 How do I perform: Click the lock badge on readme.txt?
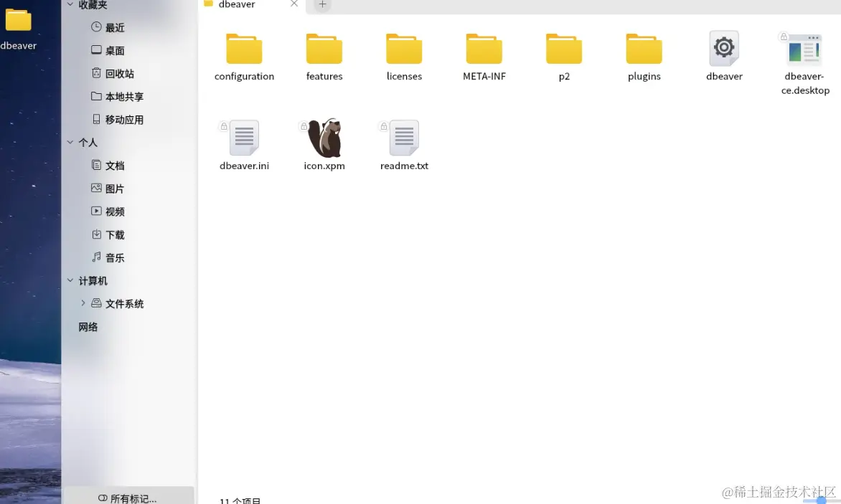coord(383,126)
